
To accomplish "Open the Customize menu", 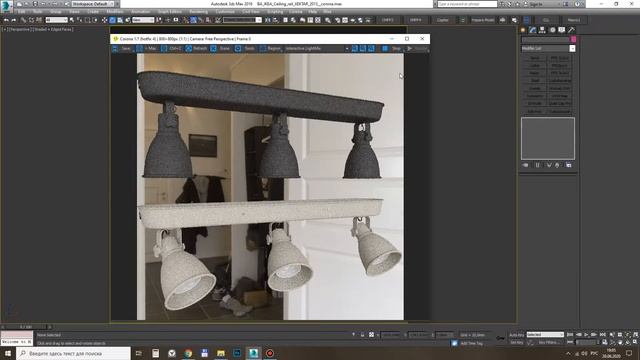I will click(x=225, y=12).
